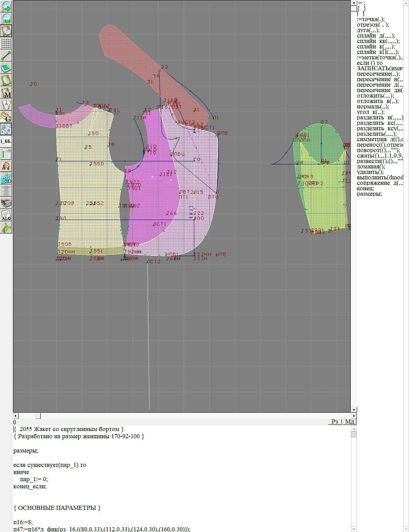Click the ALG algorithm icon

coord(6,215)
